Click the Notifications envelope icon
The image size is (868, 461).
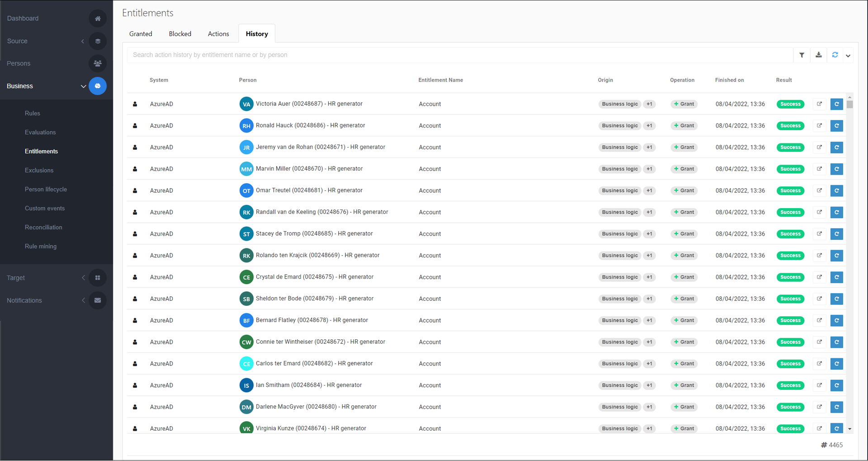98,300
